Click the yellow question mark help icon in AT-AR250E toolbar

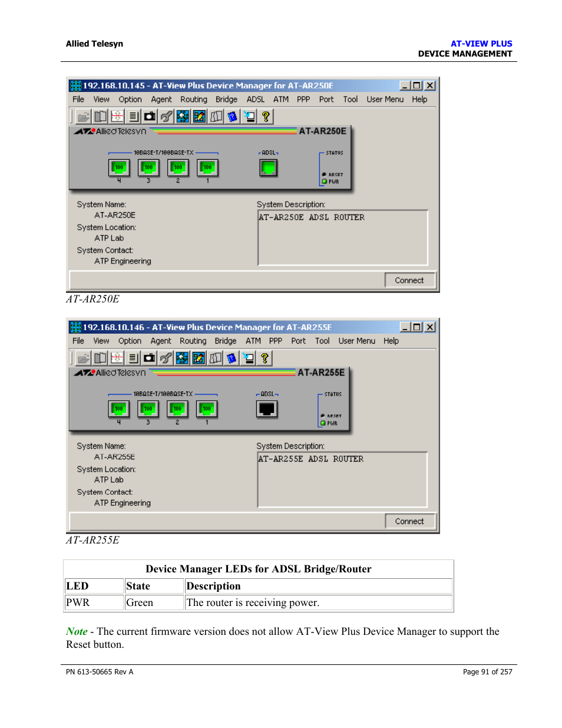[266, 117]
